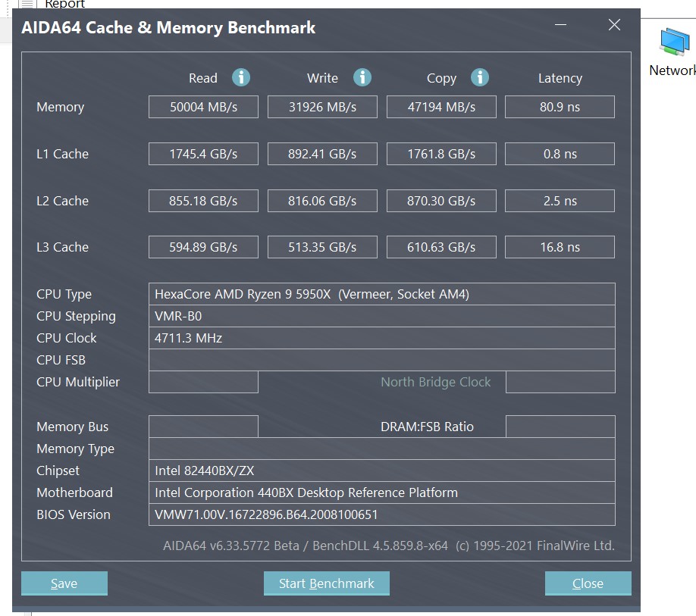Click the Memory row label
The image size is (696, 616).
pos(61,107)
